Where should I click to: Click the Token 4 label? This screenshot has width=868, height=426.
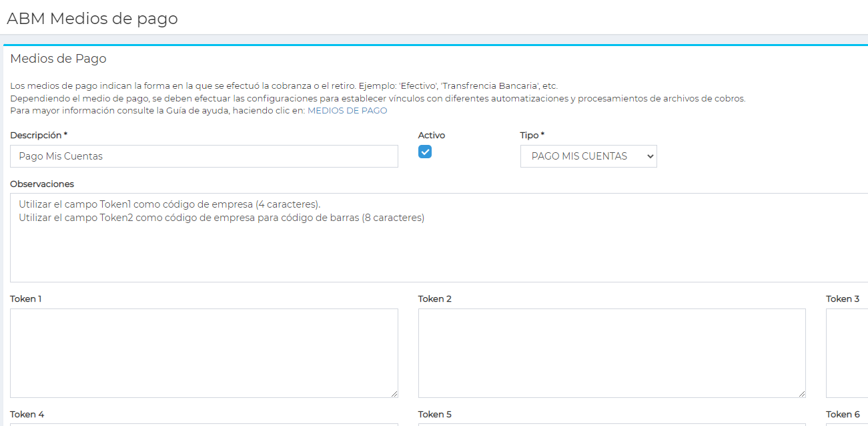click(27, 415)
